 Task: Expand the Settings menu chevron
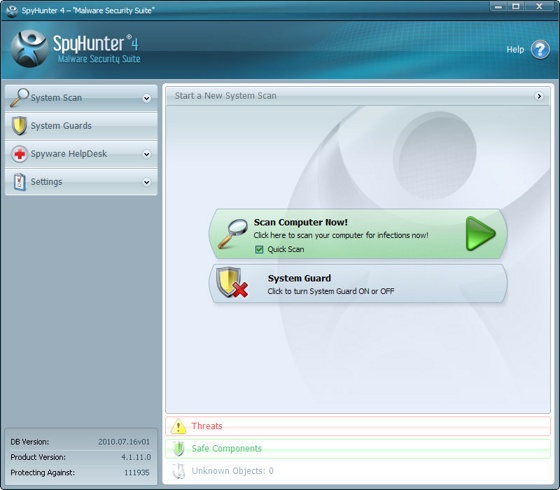pyautogui.click(x=146, y=182)
